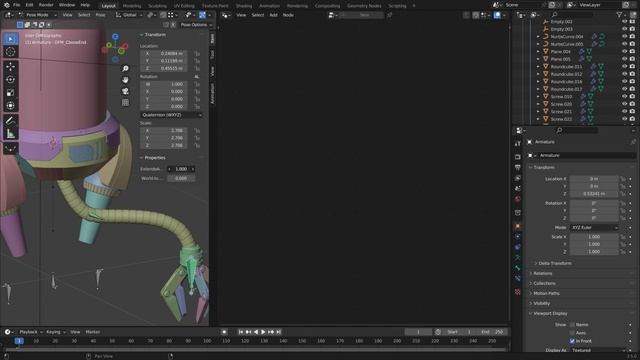
Task: Play the animation forward
Action: (263, 332)
